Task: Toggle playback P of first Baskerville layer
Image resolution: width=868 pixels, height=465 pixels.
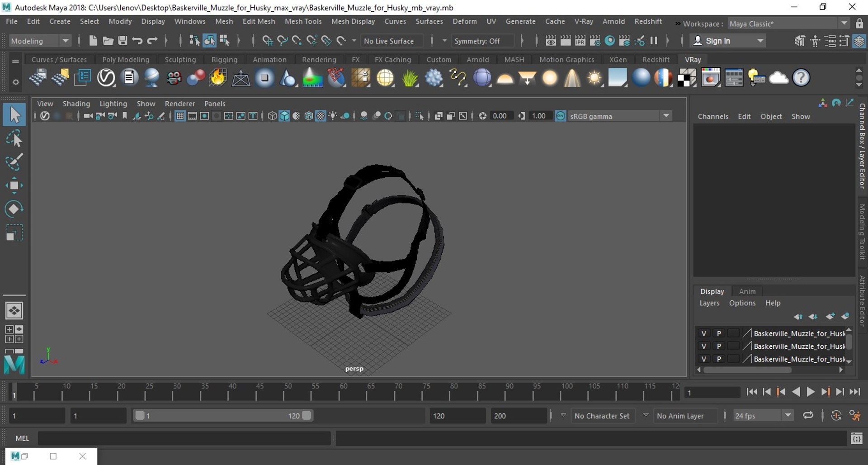Action: [x=719, y=333]
